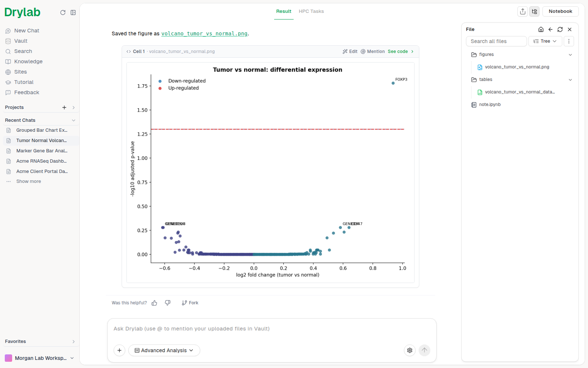Open Marker Gene Bar Analysis chat

[41, 151]
